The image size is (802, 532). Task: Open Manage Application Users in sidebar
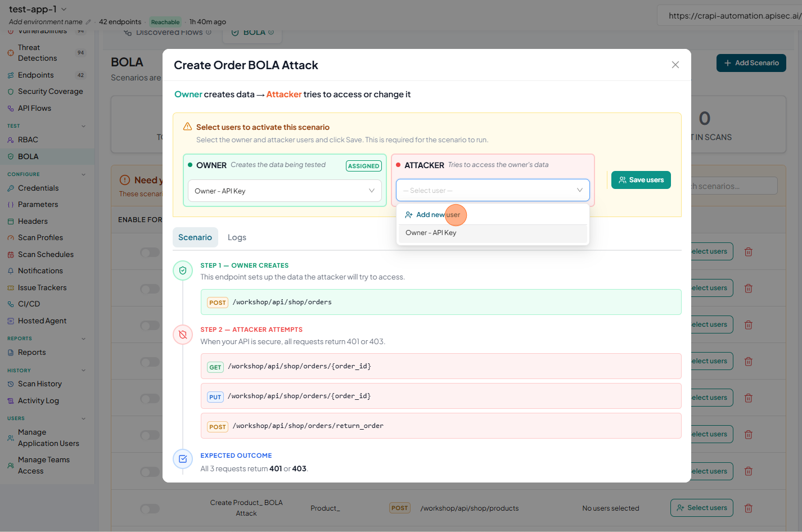click(48, 438)
